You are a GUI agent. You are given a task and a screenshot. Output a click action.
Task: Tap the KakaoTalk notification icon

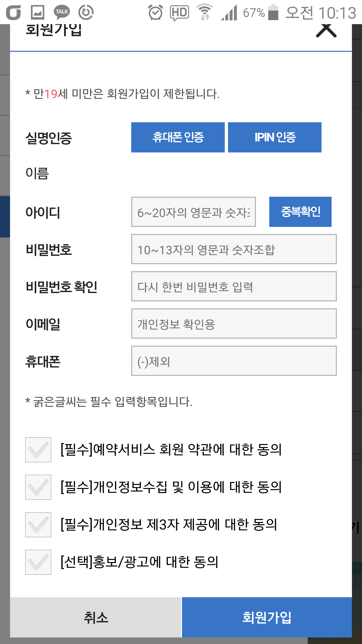[x=62, y=12]
